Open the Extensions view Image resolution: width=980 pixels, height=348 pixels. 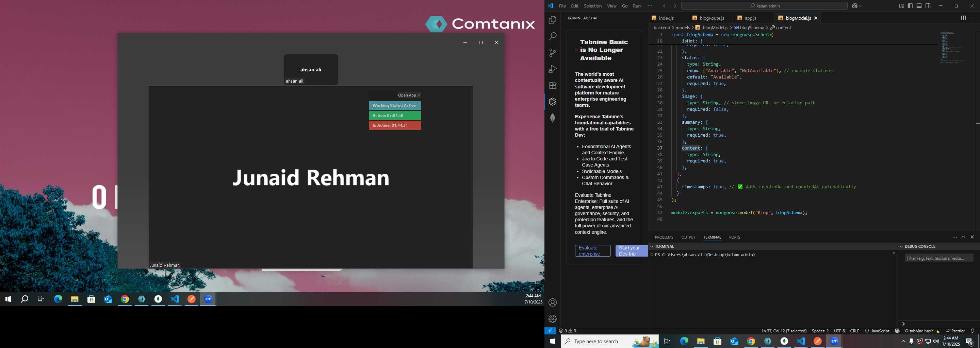[x=552, y=86]
